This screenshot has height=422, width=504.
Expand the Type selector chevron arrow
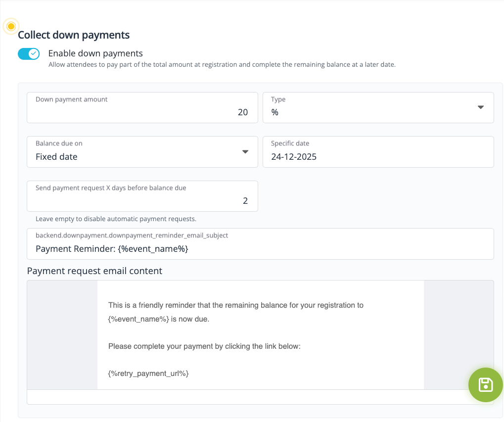click(x=480, y=107)
